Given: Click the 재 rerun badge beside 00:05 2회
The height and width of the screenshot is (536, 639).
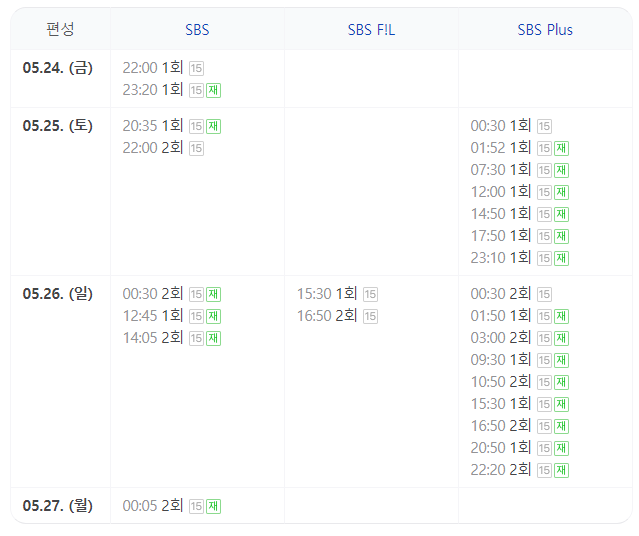Looking at the screenshot, I should coord(214,506).
